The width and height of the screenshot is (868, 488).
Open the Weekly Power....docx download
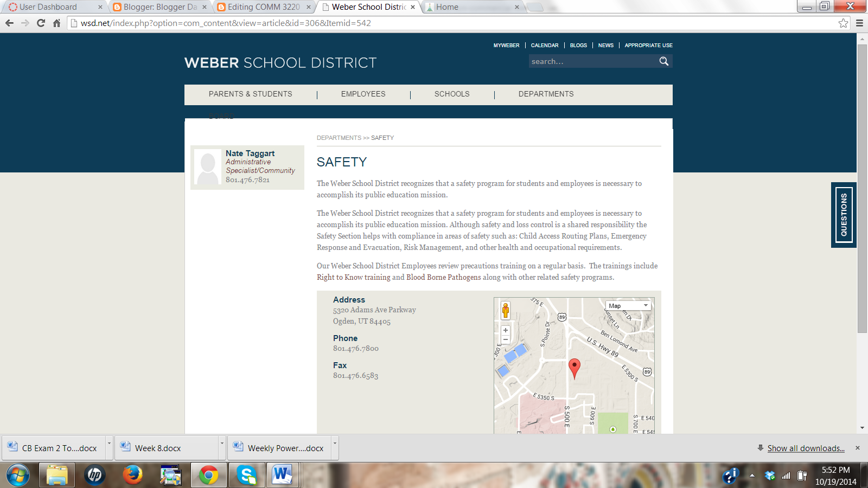(x=279, y=448)
